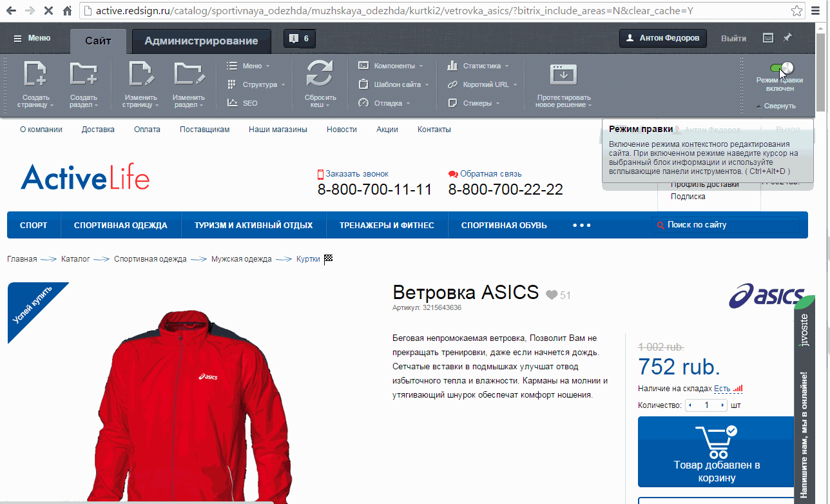Viewport: 830px width, 504px height.
Task: Decrease quantity with left stepper arrow
Action: pos(690,405)
